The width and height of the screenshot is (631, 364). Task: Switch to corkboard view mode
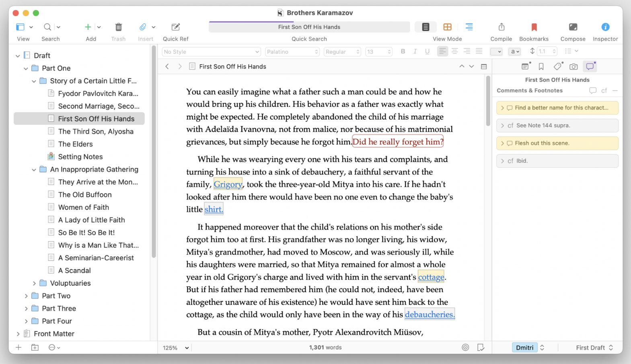tap(447, 27)
